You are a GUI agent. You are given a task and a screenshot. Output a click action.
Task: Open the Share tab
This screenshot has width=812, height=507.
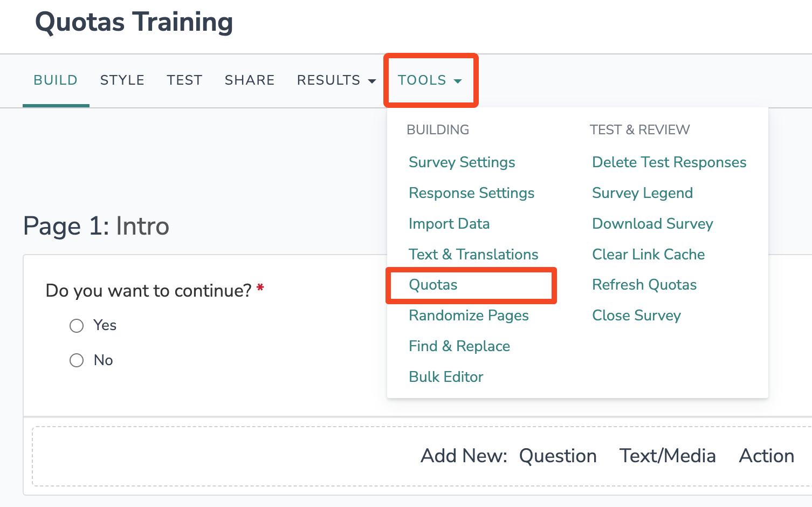pos(250,80)
